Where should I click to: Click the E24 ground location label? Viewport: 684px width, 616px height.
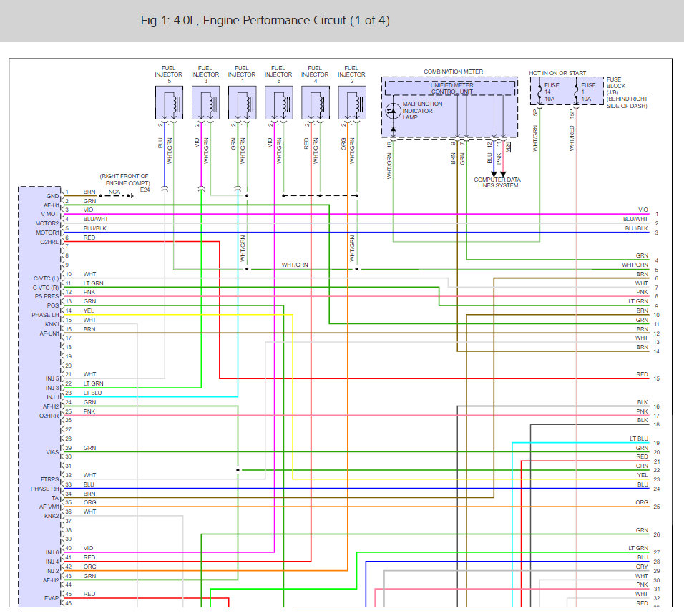[145, 190]
